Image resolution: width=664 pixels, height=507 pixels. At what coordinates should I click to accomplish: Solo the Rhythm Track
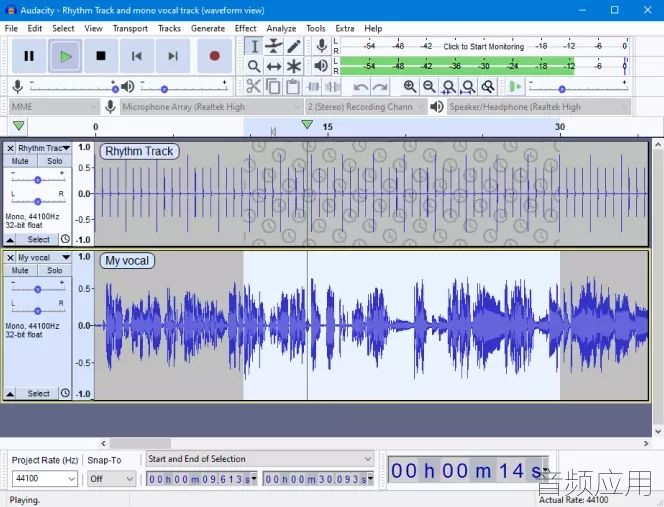[55, 161]
